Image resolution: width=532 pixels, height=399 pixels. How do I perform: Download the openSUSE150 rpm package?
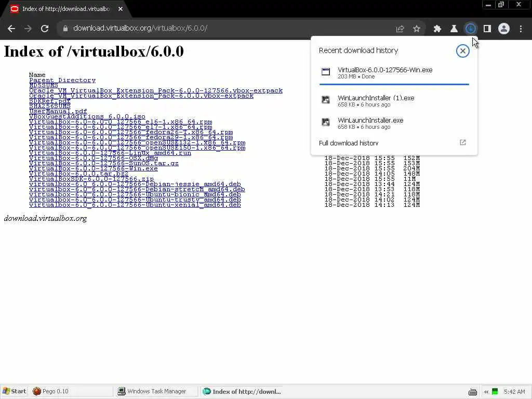click(137, 148)
